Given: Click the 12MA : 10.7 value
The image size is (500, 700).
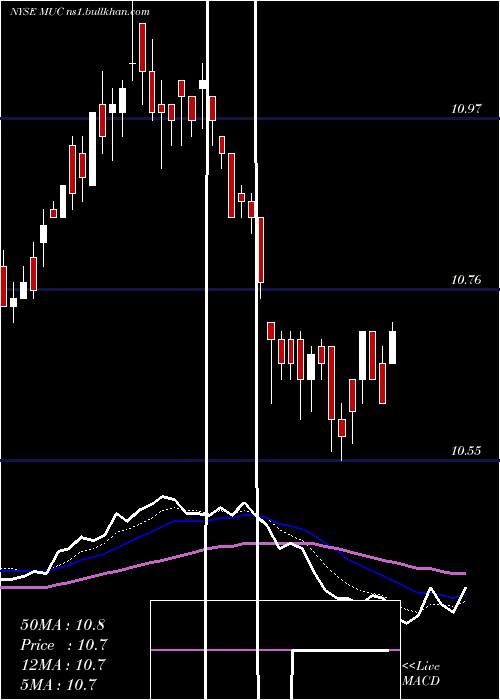Looking at the screenshot, I should 63,665.
